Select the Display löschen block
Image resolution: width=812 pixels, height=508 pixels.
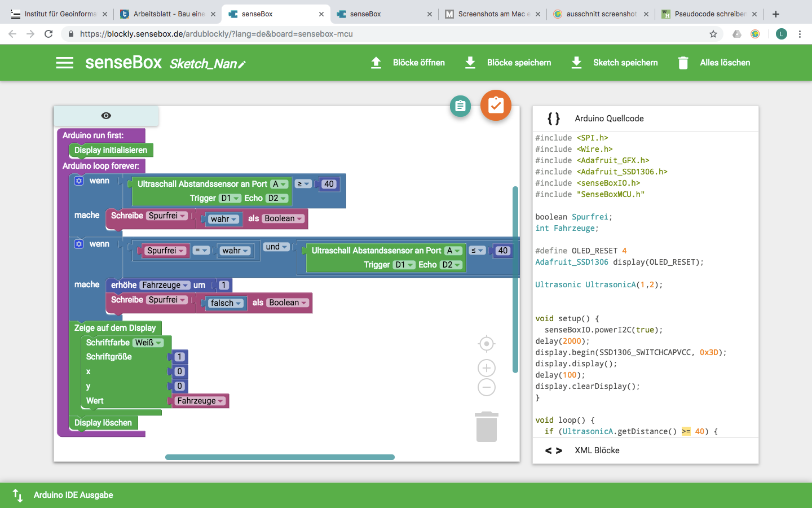tap(103, 423)
